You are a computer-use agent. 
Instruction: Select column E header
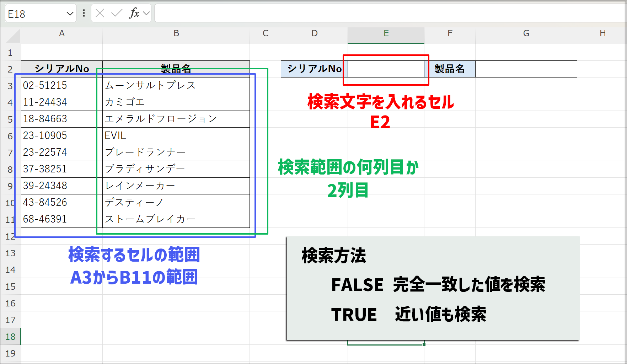[386, 33]
